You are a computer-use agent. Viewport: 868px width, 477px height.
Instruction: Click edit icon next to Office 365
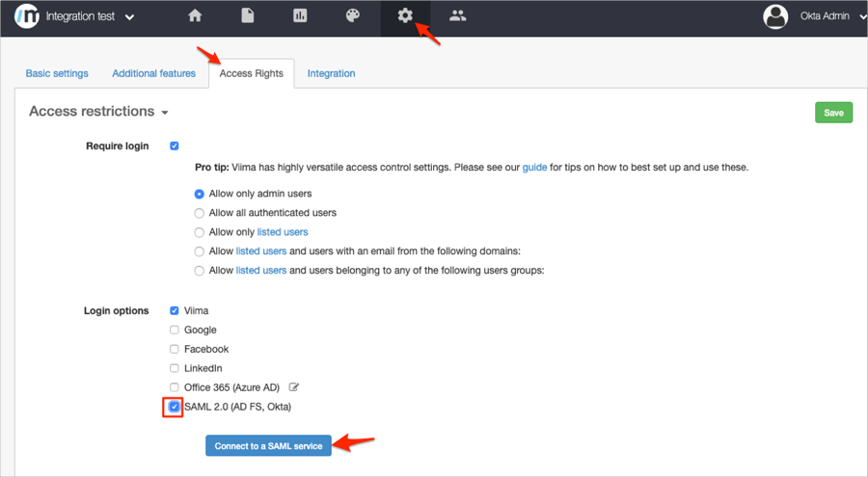click(294, 387)
